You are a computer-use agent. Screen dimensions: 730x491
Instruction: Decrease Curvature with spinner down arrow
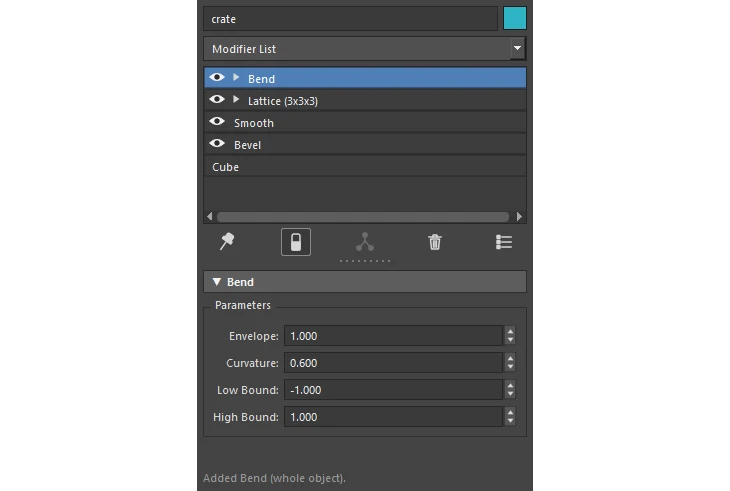(x=510, y=367)
